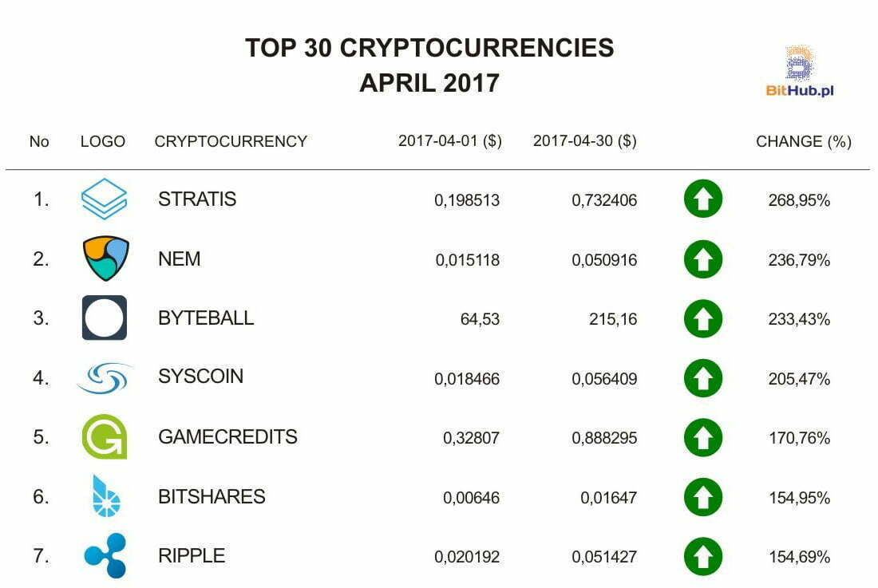Click the Ripple blue nodes logo

(105, 555)
